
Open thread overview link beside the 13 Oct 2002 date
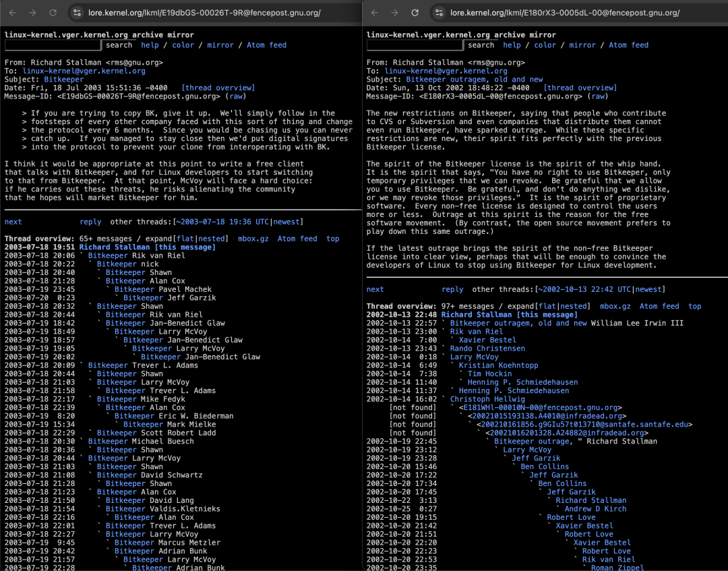[580, 88]
